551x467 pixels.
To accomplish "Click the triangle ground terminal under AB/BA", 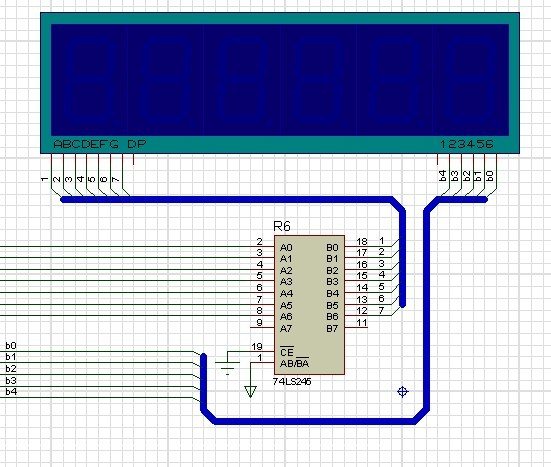I will [251, 391].
